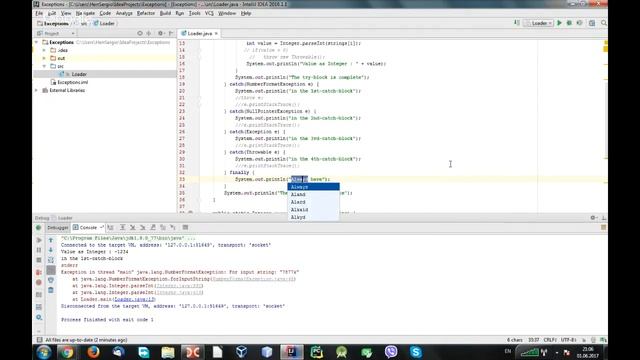Show execution point icon in debugger toolbar

(111, 227)
